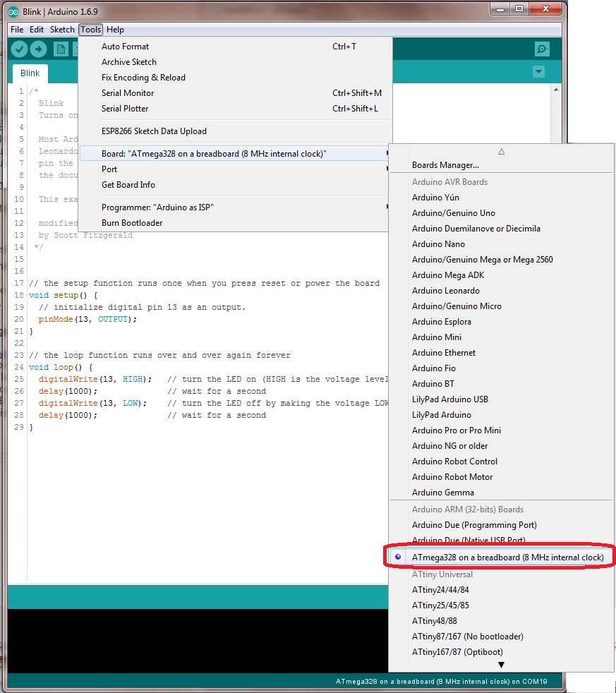Expand the Port submenu
The width and height of the screenshot is (616, 693).
point(235,169)
